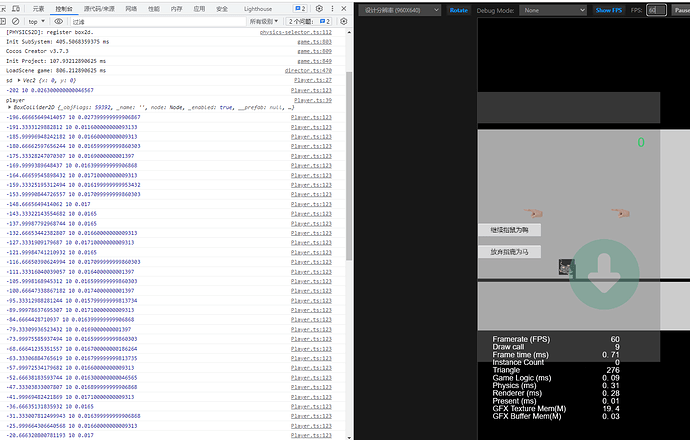Click the right pointing-hand icon in the game

pos(621,213)
